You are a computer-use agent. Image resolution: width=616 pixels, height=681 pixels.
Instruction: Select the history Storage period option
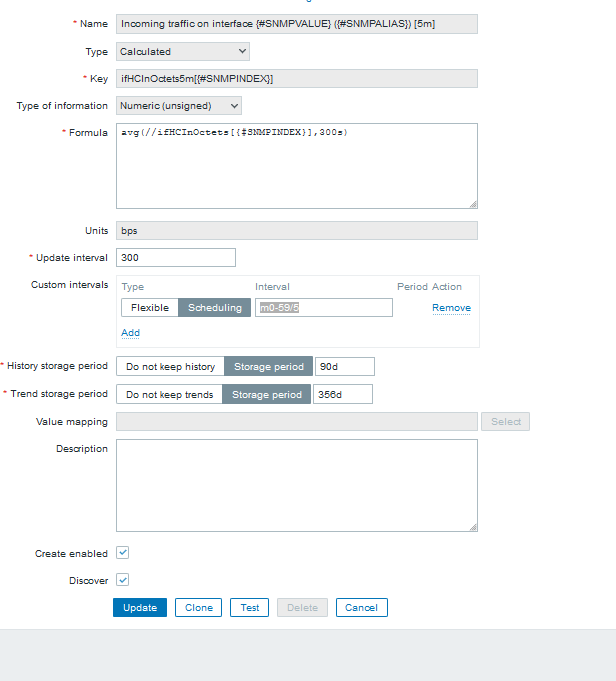click(x=269, y=367)
